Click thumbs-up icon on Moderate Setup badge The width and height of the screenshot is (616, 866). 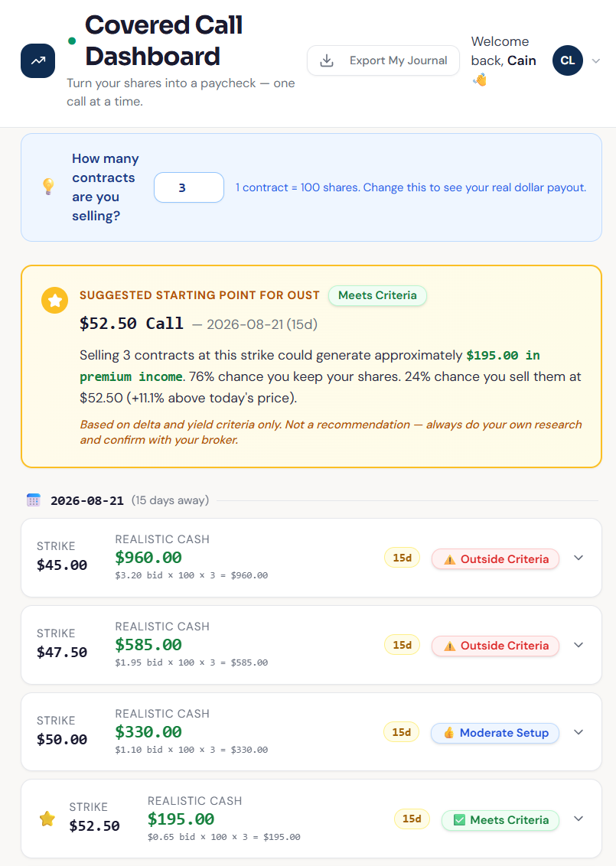pyautogui.click(x=449, y=733)
